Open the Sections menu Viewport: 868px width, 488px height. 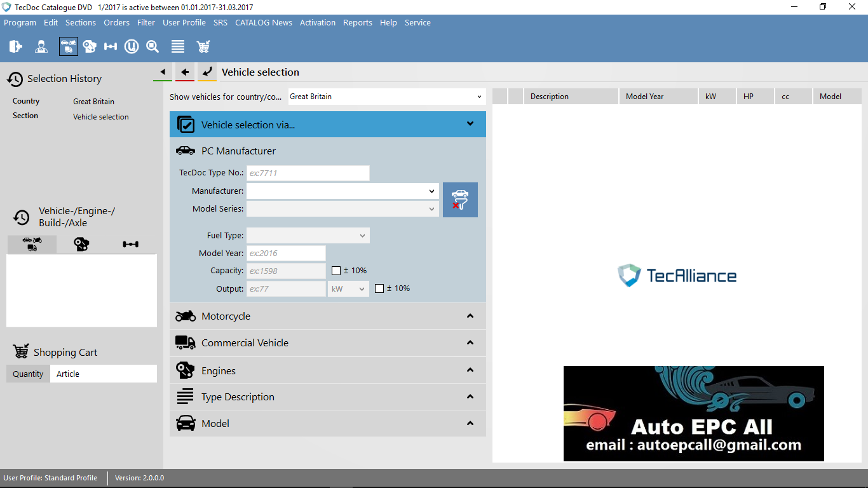[81, 22]
